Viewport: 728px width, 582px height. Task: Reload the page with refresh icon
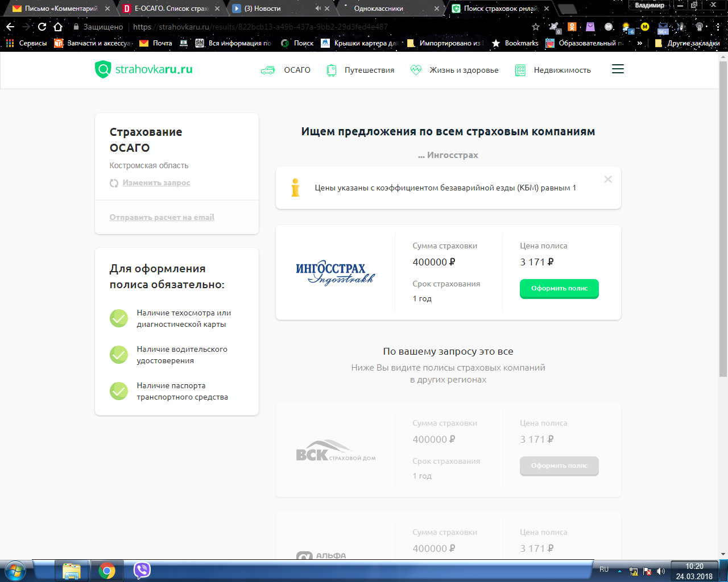tap(42, 27)
